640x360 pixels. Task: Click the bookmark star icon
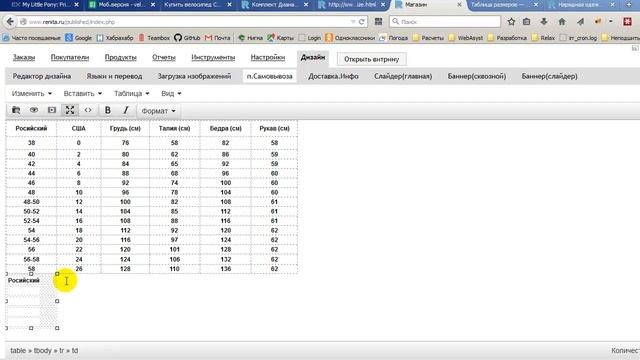click(511, 22)
